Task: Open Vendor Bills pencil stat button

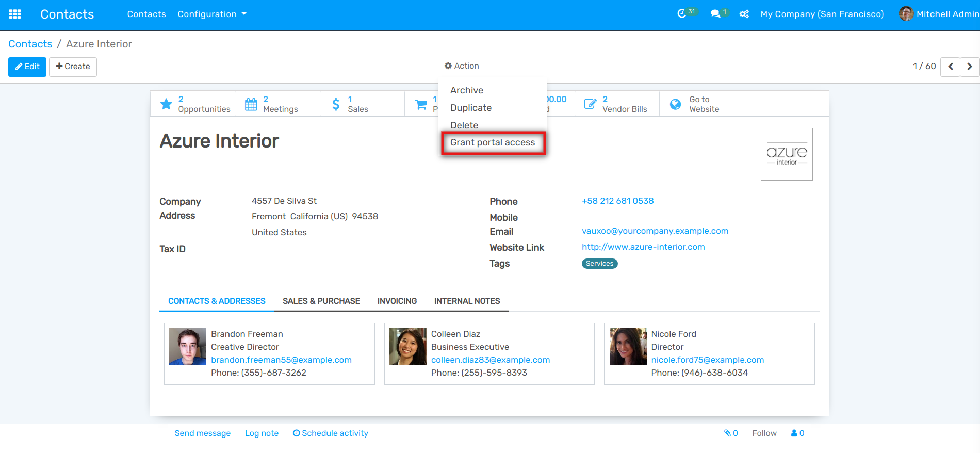Action: [617, 104]
